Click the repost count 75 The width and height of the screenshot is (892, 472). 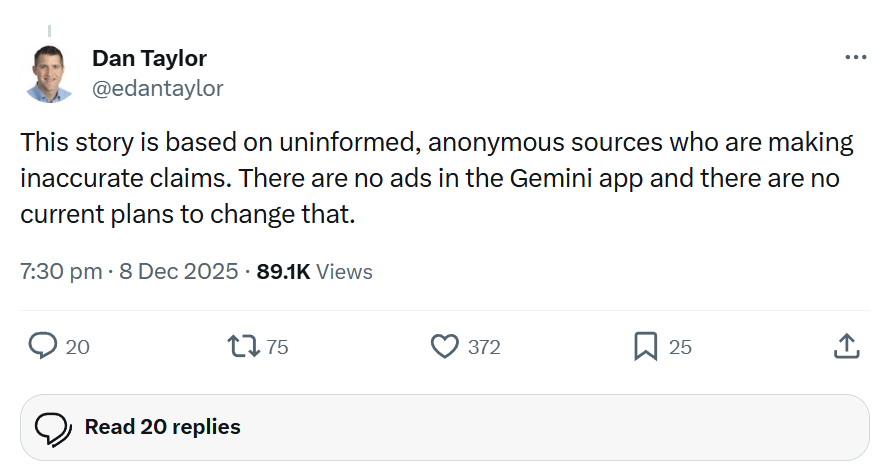click(277, 347)
